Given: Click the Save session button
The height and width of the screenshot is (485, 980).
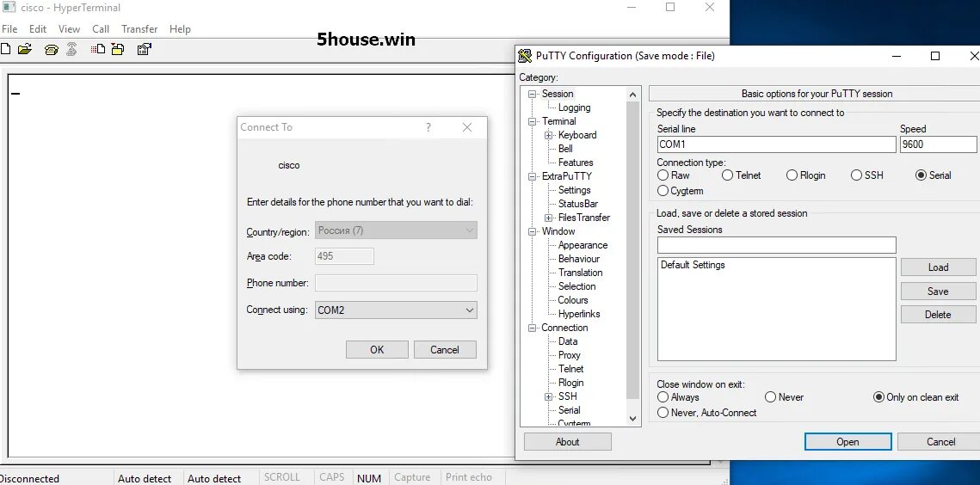Looking at the screenshot, I should pos(938,291).
